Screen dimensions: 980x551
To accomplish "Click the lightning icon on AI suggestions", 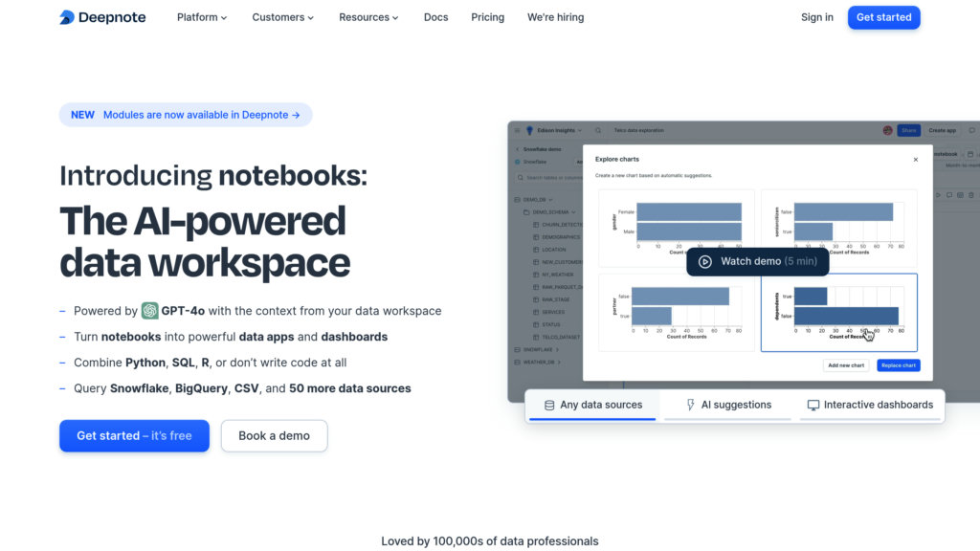I will (691, 405).
